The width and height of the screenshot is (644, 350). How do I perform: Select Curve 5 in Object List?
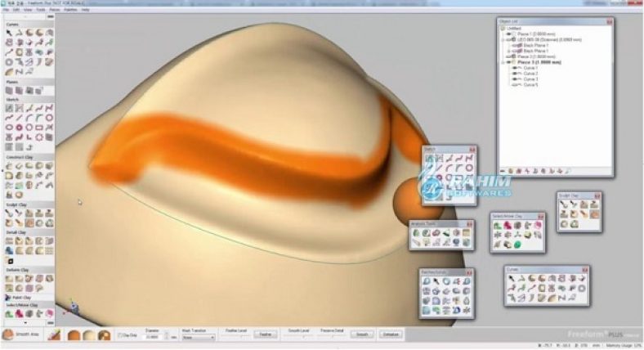(x=530, y=84)
